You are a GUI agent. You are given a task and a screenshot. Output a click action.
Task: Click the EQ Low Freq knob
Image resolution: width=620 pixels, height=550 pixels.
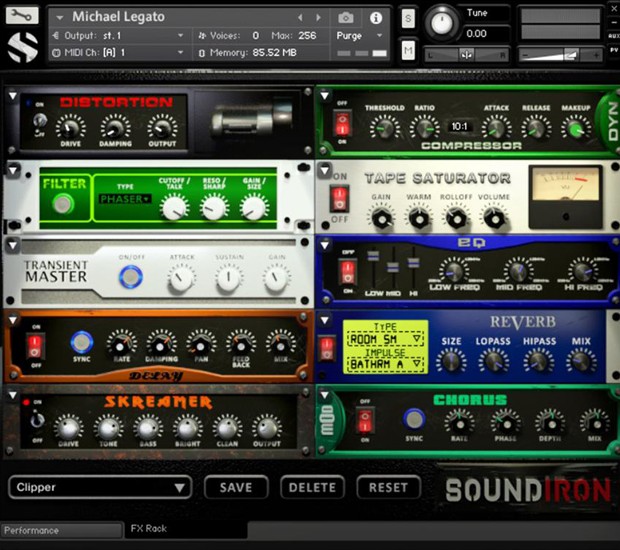coord(454,271)
